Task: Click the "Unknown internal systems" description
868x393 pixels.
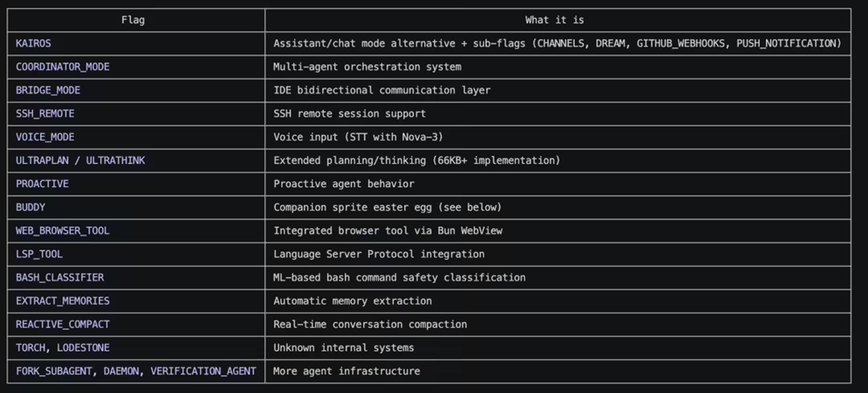Action: pyautogui.click(x=343, y=348)
